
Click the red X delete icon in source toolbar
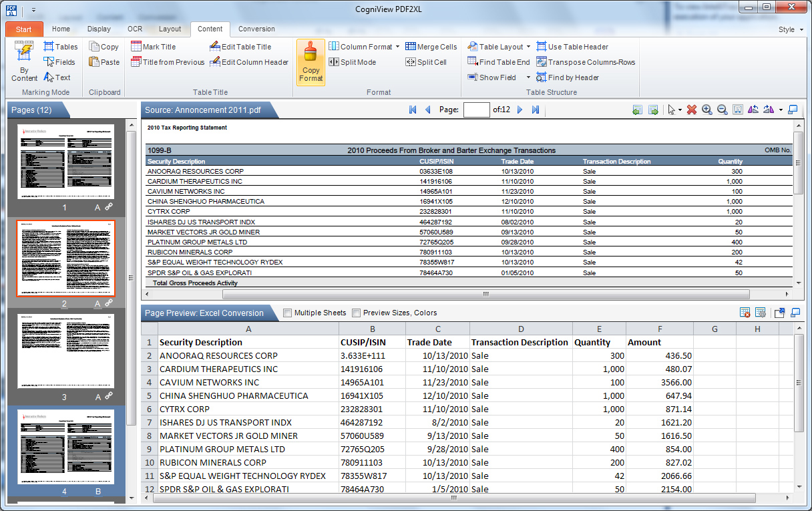tap(692, 110)
